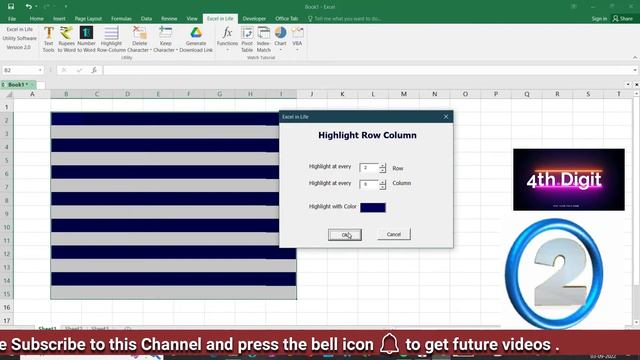Click the 4th Digit thumbnail image
This screenshot has width=640, height=360.
(x=569, y=180)
